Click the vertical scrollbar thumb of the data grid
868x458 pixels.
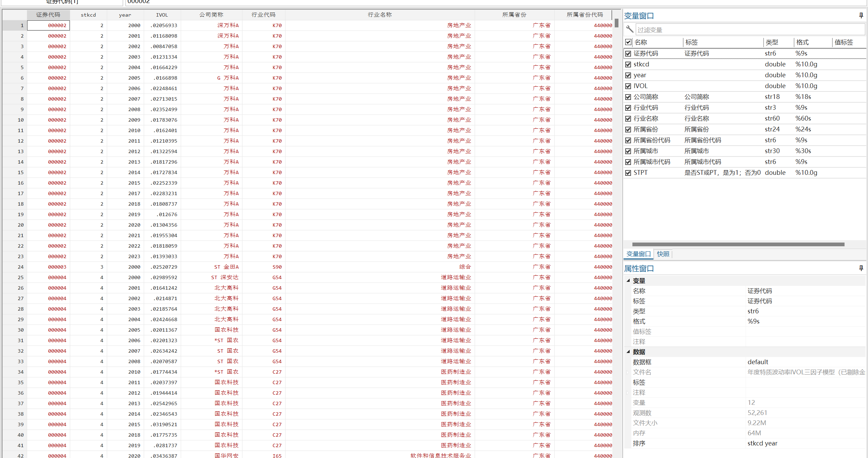pyautogui.click(x=616, y=23)
